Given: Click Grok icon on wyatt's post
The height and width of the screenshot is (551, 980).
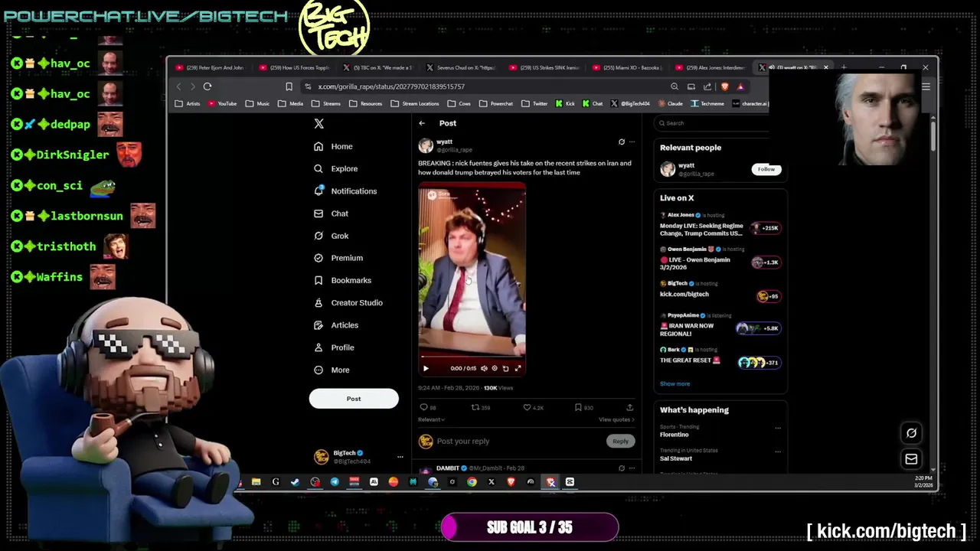Looking at the screenshot, I should click(x=621, y=142).
